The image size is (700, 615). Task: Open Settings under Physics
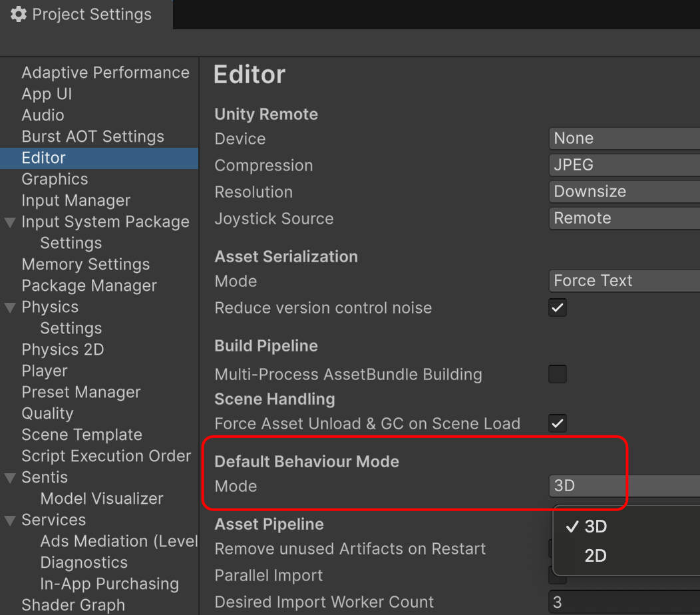coord(71,328)
